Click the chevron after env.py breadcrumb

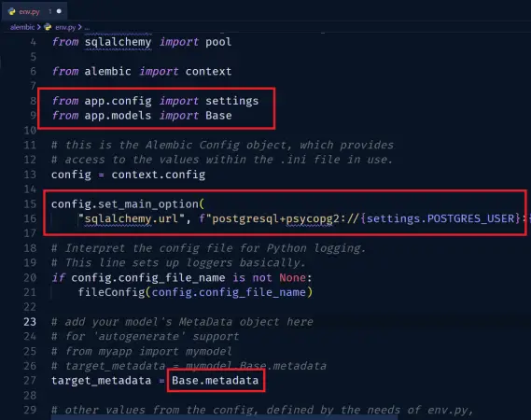coord(80,27)
